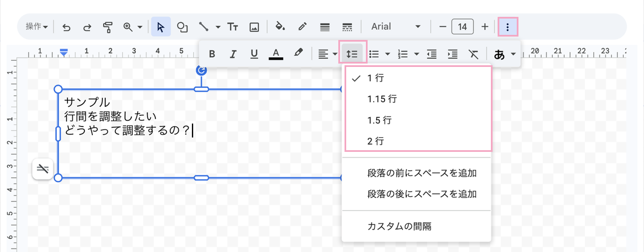Image resolution: width=644 pixels, height=252 pixels.
Task: Click the font size field showing 14
Action: point(463,26)
